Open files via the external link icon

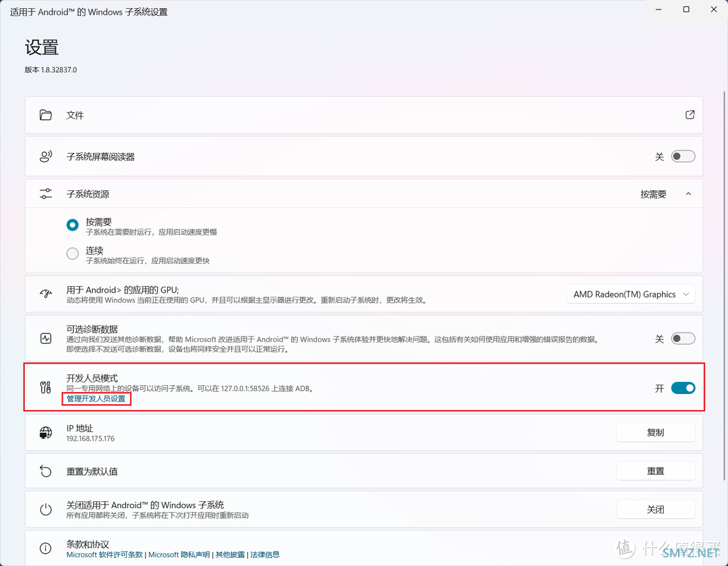(x=690, y=115)
